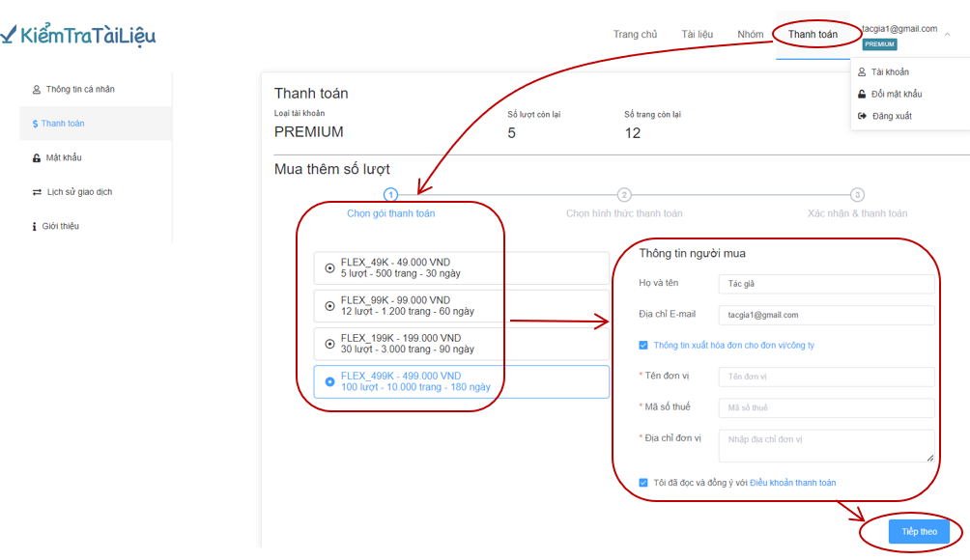Click the 'PREMIUM' account type value
This screenshot has height=560, width=970.
[x=309, y=132]
